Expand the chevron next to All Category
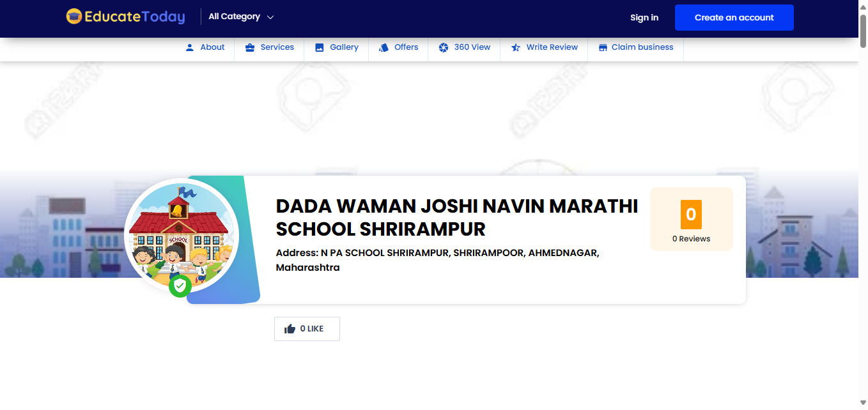The height and width of the screenshot is (410, 868). [x=269, y=17]
